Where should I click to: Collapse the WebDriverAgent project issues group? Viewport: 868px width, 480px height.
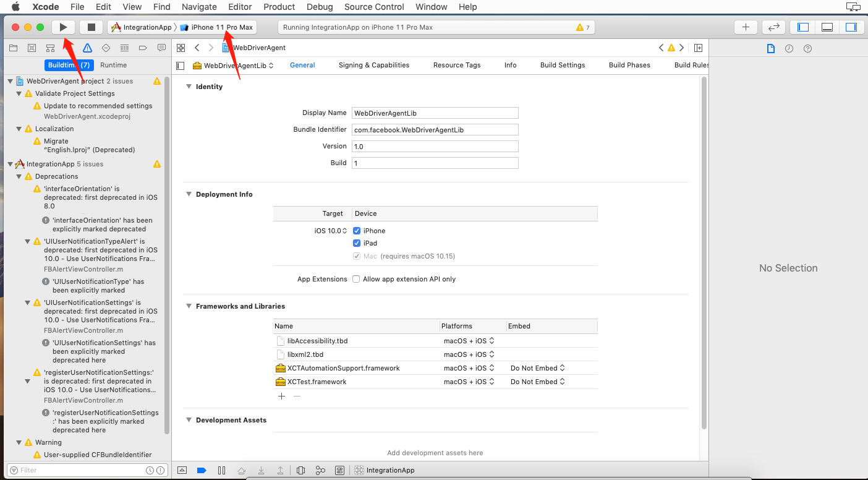tap(10, 81)
